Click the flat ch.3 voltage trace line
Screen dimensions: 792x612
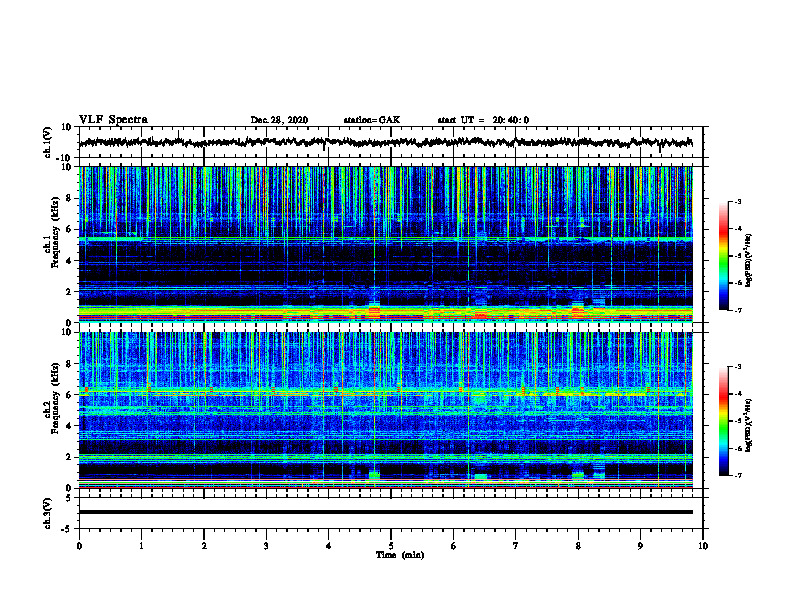[x=386, y=512]
